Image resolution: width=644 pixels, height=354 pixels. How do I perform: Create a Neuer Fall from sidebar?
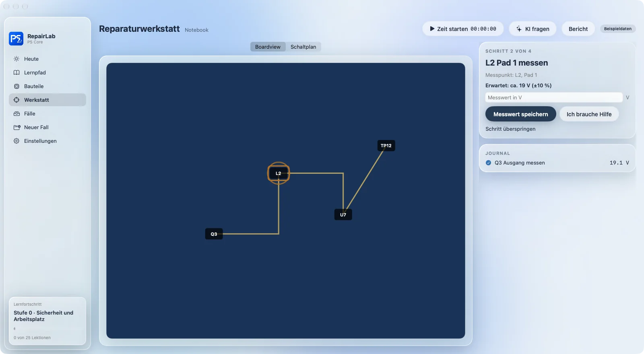47,127
